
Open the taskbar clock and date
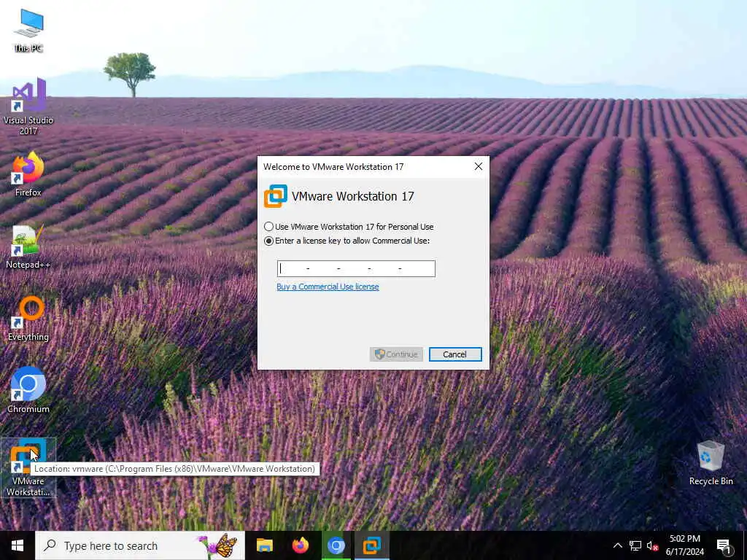pos(684,545)
